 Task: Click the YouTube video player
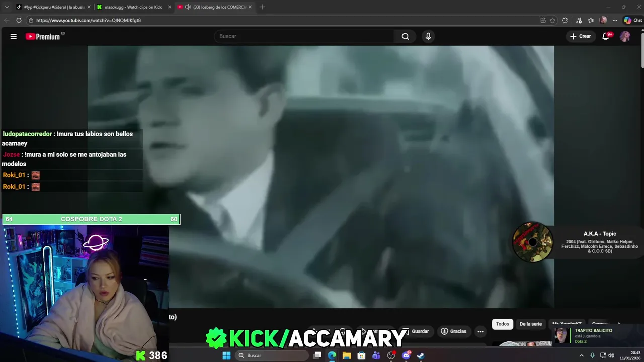pos(321,176)
